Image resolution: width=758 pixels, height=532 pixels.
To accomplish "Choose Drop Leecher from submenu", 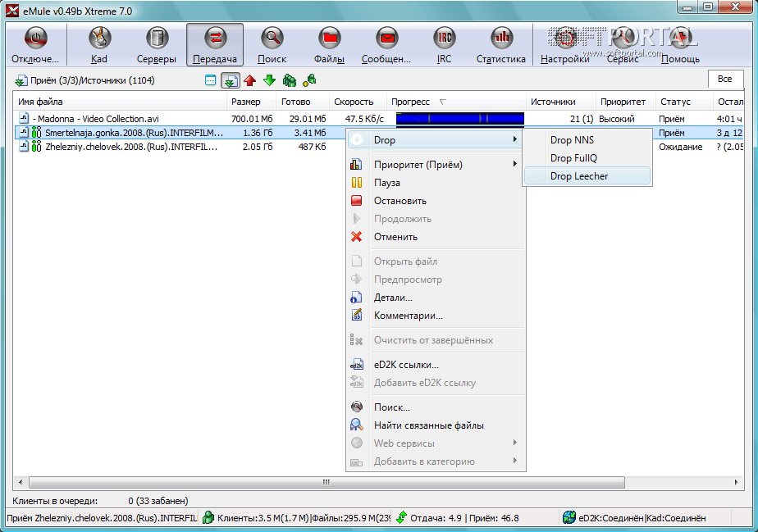I will (x=587, y=176).
